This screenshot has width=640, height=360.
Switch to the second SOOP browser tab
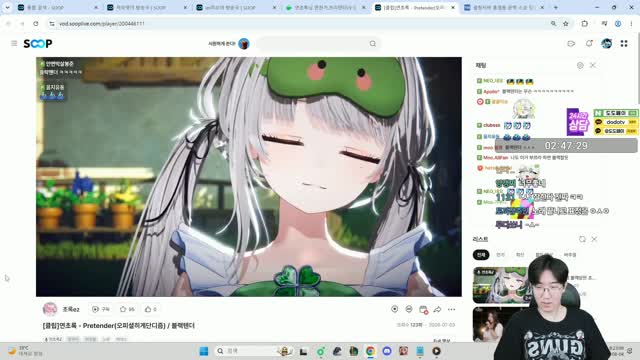[147, 7]
